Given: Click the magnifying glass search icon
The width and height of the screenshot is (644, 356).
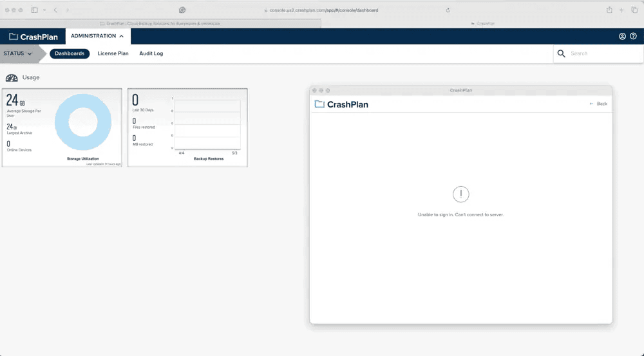Looking at the screenshot, I should pos(562,53).
